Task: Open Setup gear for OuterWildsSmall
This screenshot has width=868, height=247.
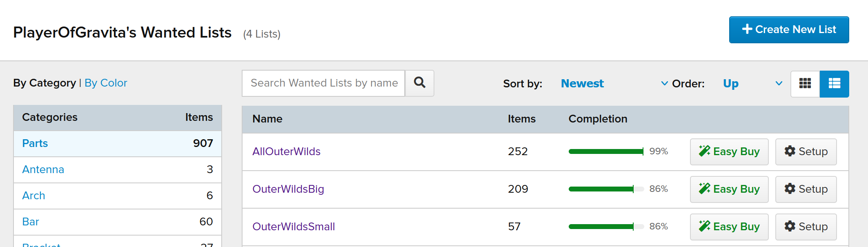Action: point(806,227)
